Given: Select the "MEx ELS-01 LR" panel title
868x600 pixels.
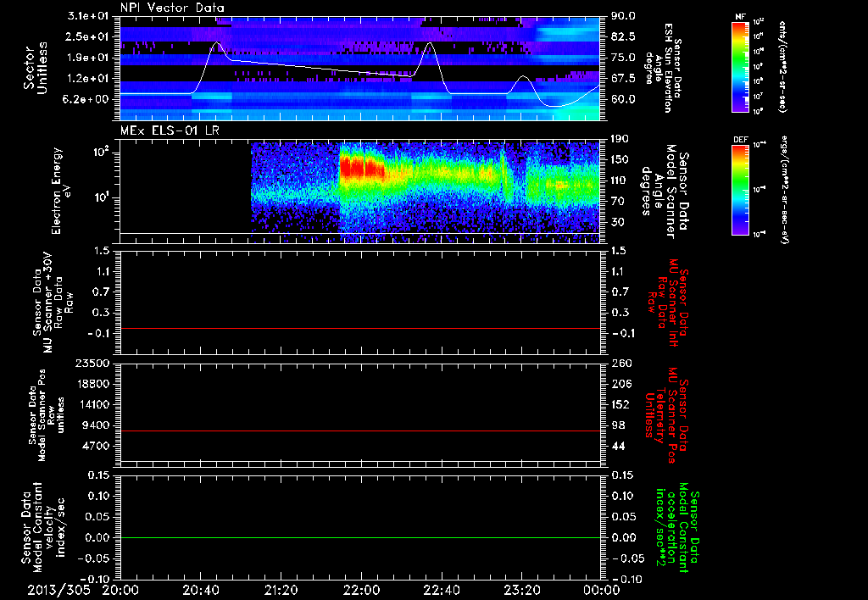Looking at the screenshot, I should [170, 131].
